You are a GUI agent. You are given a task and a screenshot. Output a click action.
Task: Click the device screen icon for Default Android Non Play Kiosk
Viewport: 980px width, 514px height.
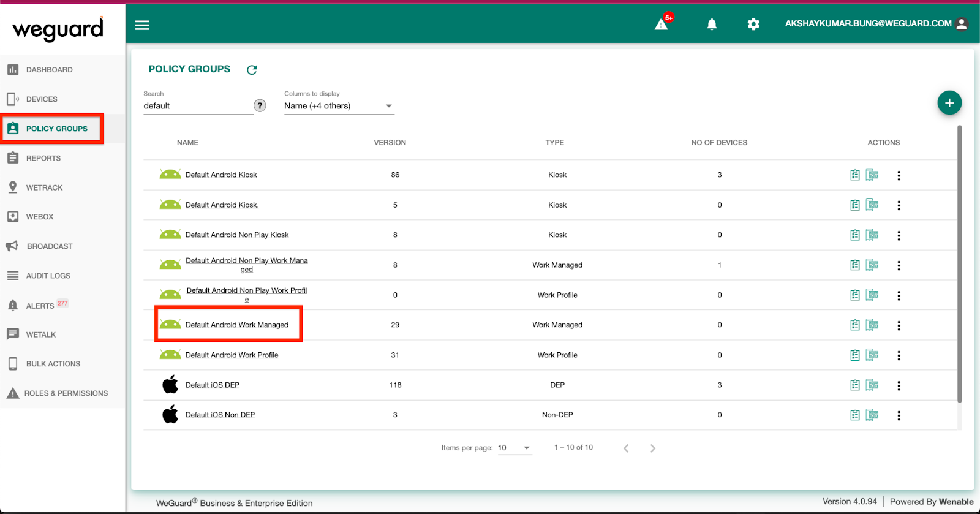pyautogui.click(x=872, y=235)
